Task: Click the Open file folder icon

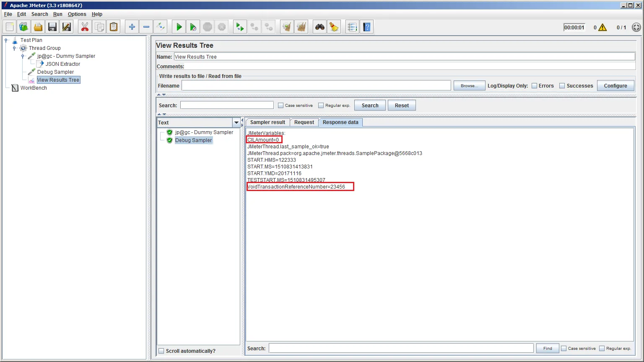Action: coord(38,27)
